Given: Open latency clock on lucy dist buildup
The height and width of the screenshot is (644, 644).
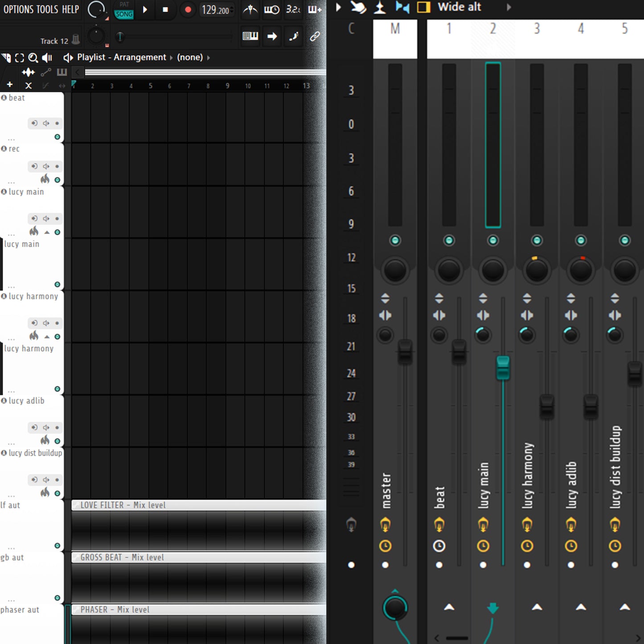Looking at the screenshot, I should [615, 546].
